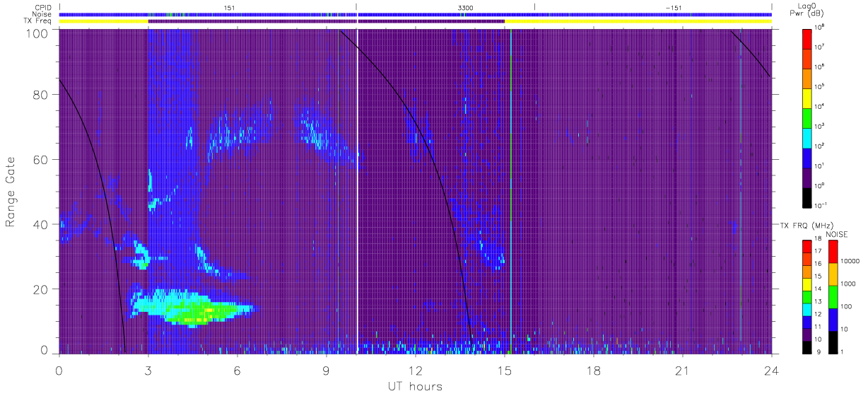This screenshot has height=401, width=868.
Task: Click the 20 tick on Range Gate axis
Action: (x=42, y=289)
